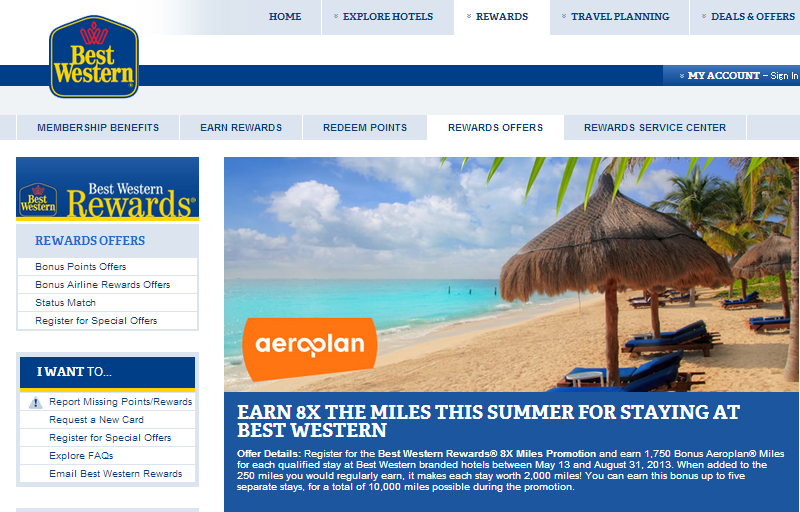This screenshot has width=800, height=512.
Task: Open the Earn Rewards tab
Action: coord(241,127)
